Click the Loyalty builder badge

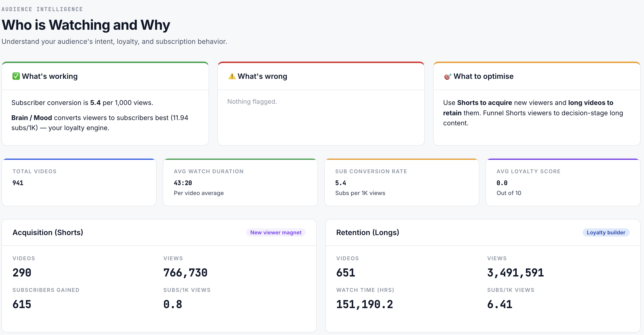[x=606, y=232]
